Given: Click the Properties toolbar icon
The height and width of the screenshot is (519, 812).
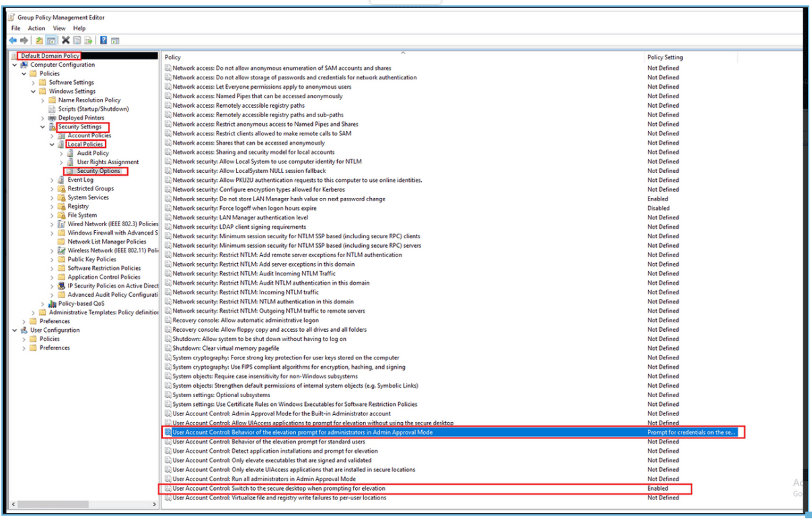Looking at the screenshot, I should pos(77,40).
